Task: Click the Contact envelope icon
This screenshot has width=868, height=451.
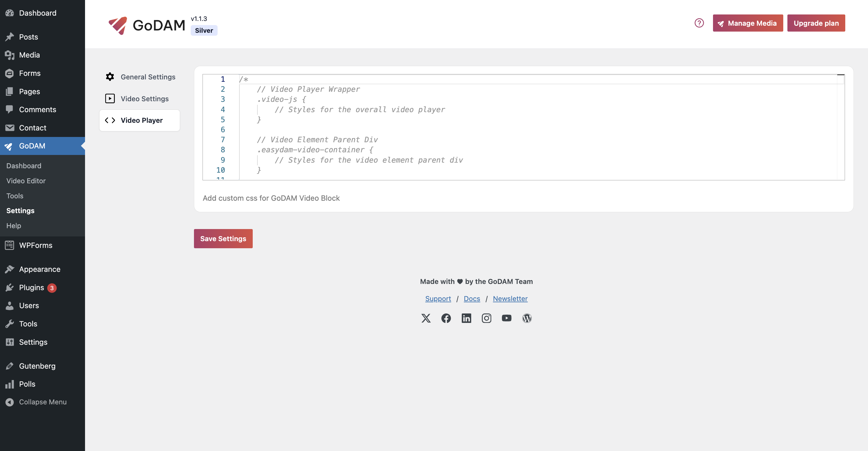Action: point(10,128)
